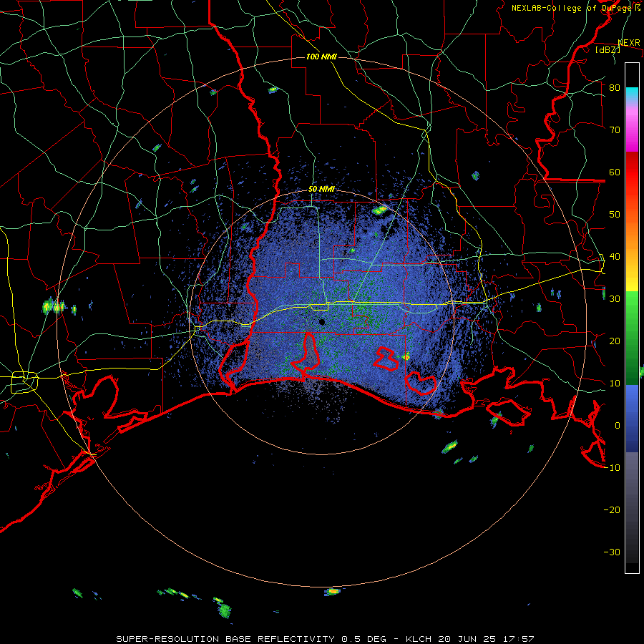The width and height of the screenshot is (644, 644).
Task: Select the 50 value on the dBZ scale
Action: (615, 215)
